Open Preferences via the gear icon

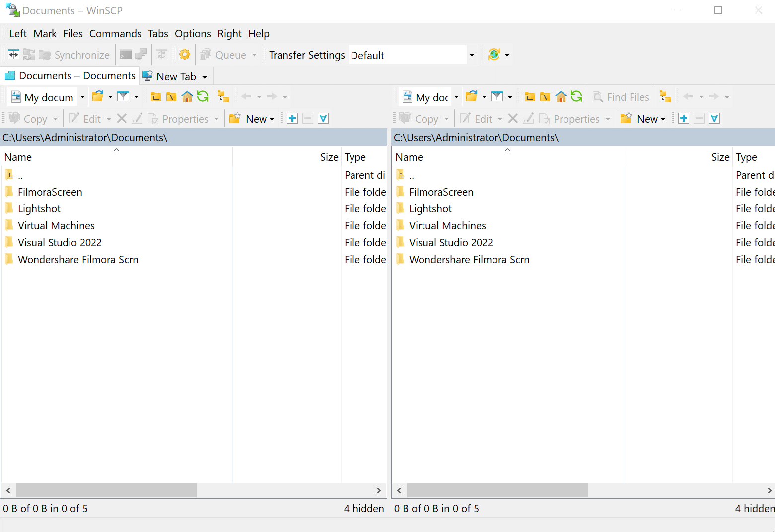[185, 55]
